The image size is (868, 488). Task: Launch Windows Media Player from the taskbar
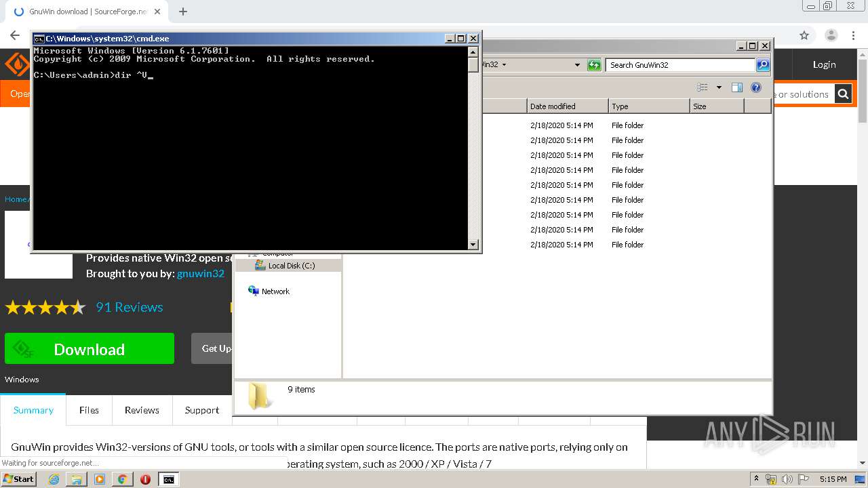[100, 479]
